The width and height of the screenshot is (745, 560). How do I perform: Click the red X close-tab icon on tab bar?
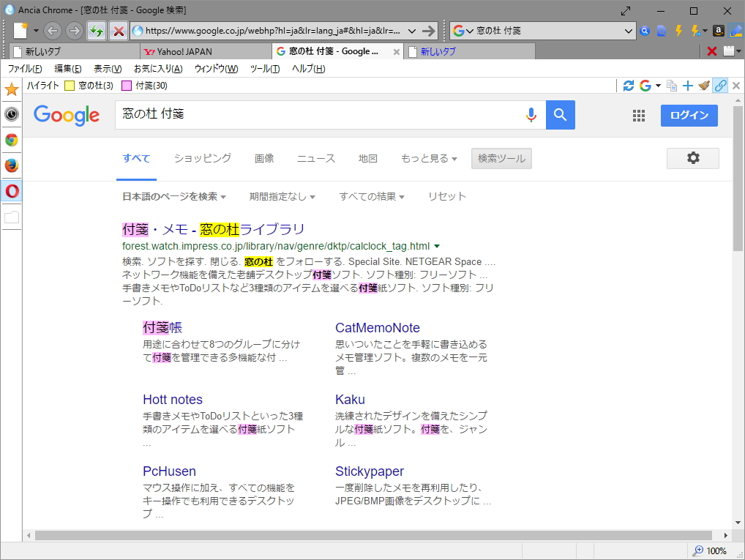[x=711, y=51]
